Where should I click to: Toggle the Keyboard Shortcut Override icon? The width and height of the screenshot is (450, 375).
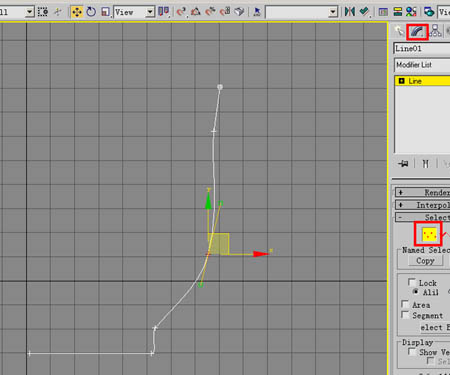pos(239,12)
